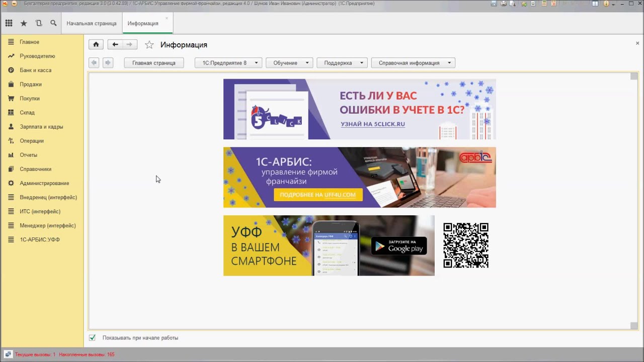Open the 5Click errors banner
The image size is (644, 362).
360,109
